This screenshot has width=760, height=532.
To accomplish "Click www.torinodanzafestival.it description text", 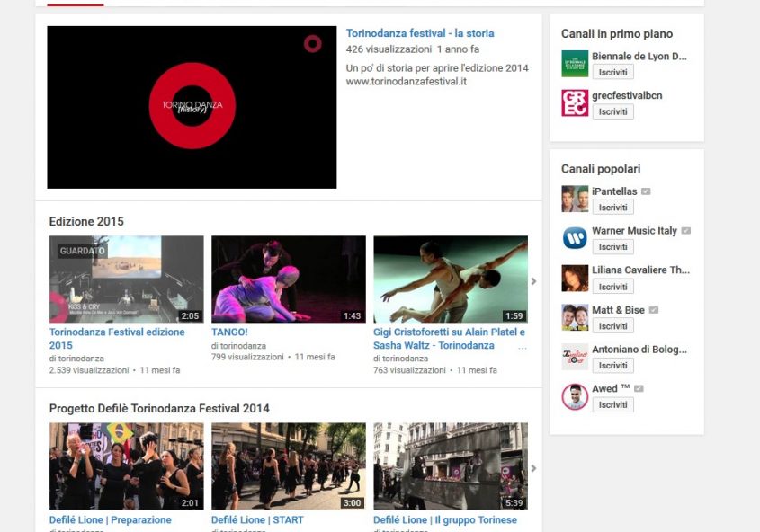I will tap(407, 81).
